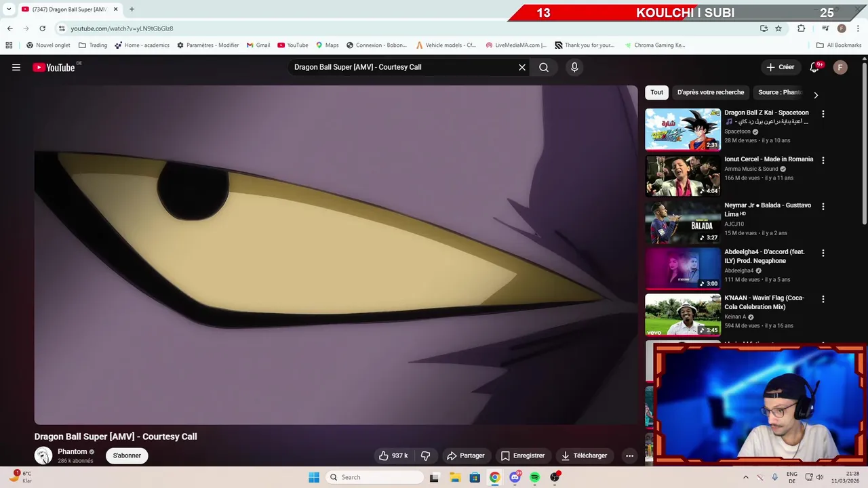This screenshot has width=868, height=488.
Task: Open Chrome extensions puzzle icon
Action: tap(802, 28)
